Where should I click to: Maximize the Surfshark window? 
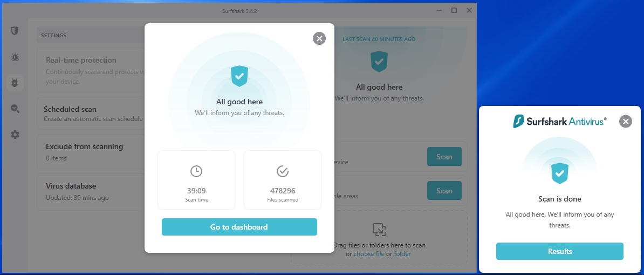(x=454, y=10)
